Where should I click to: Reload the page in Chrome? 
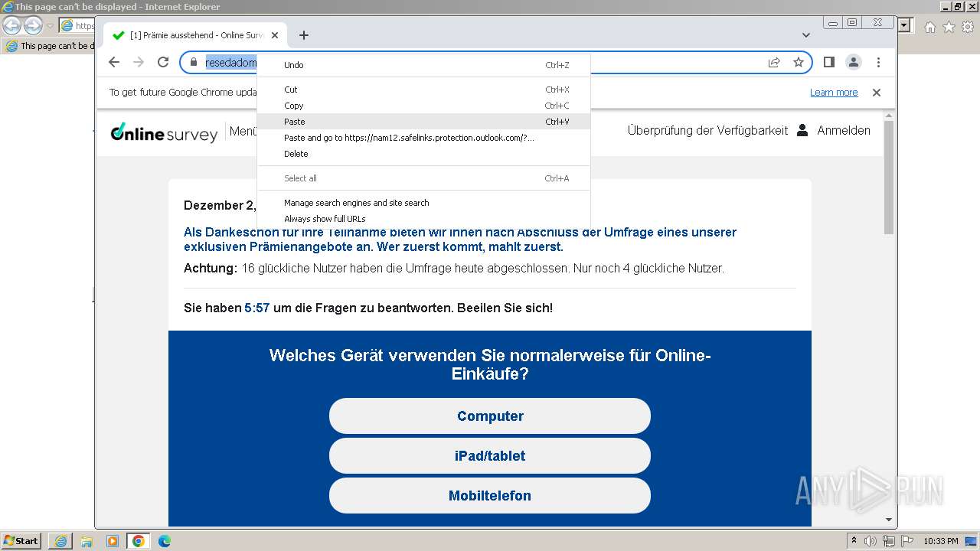click(x=163, y=62)
